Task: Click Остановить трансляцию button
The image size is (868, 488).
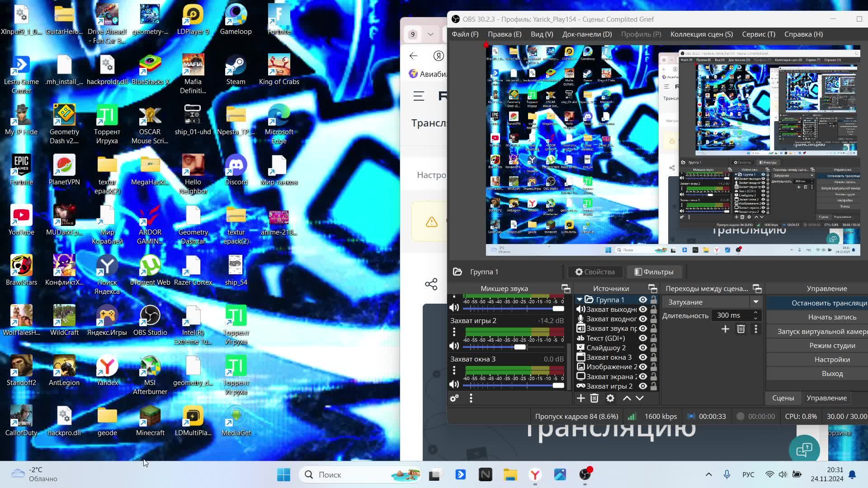Action: pyautogui.click(x=829, y=303)
